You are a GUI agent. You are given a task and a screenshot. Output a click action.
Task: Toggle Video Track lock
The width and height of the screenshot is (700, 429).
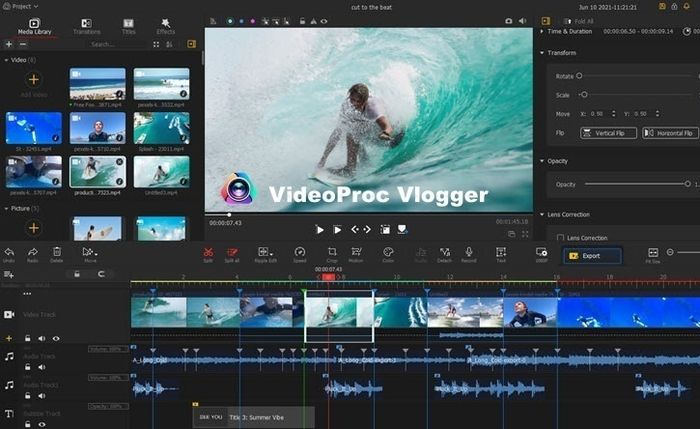[28, 338]
